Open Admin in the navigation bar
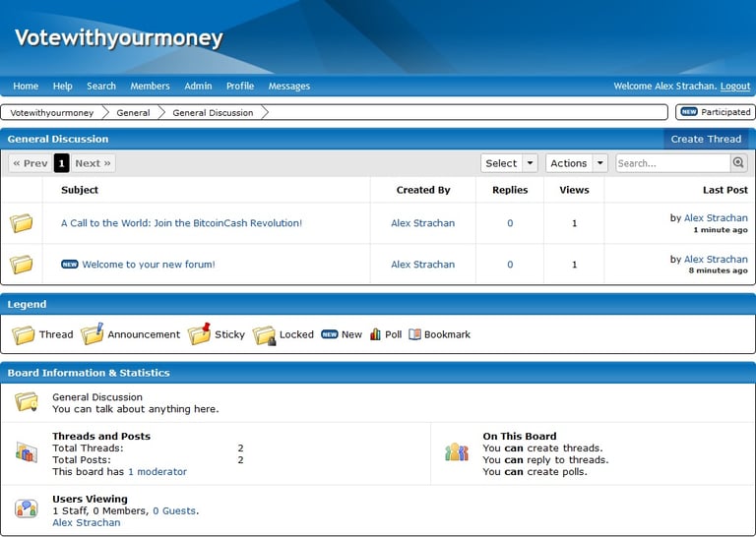Viewport: 756px width, 537px height. coord(198,86)
